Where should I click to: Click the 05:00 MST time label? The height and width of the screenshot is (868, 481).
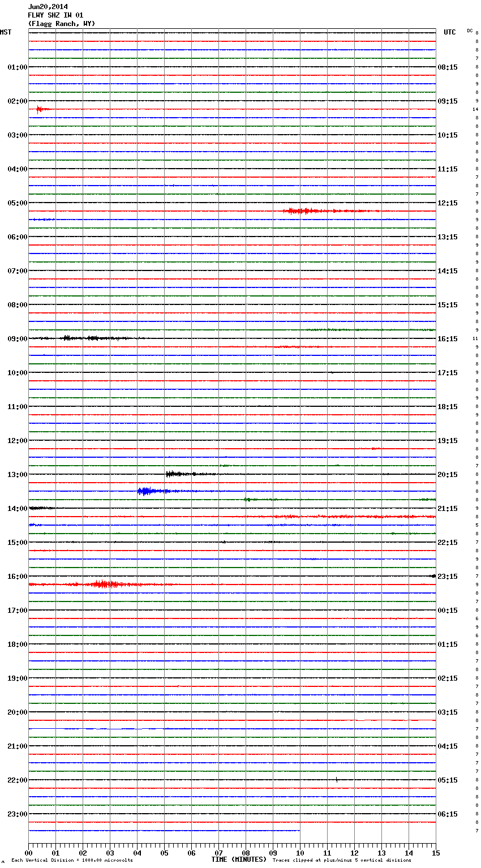17,203
